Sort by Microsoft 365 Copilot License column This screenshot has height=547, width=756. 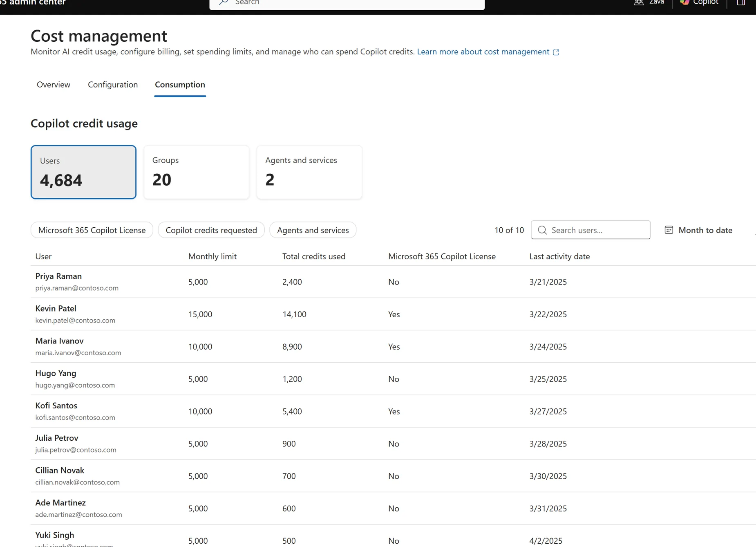click(442, 256)
